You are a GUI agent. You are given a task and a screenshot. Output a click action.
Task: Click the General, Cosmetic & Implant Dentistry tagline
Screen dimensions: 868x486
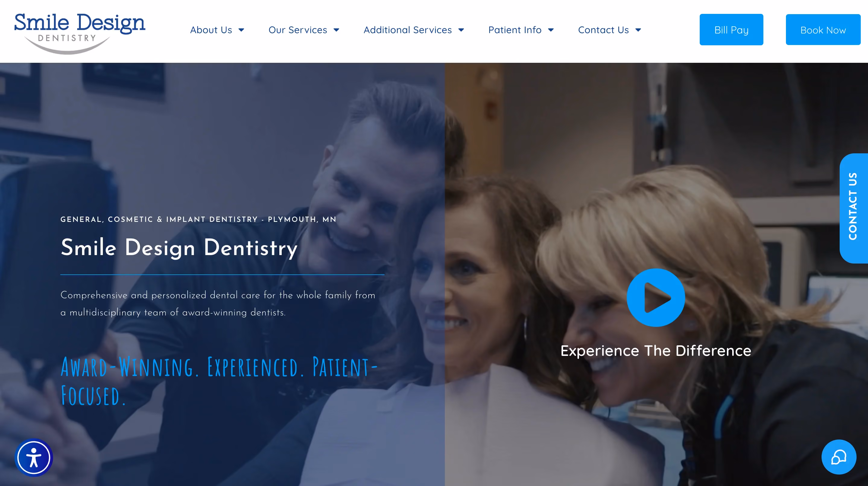[x=198, y=219]
